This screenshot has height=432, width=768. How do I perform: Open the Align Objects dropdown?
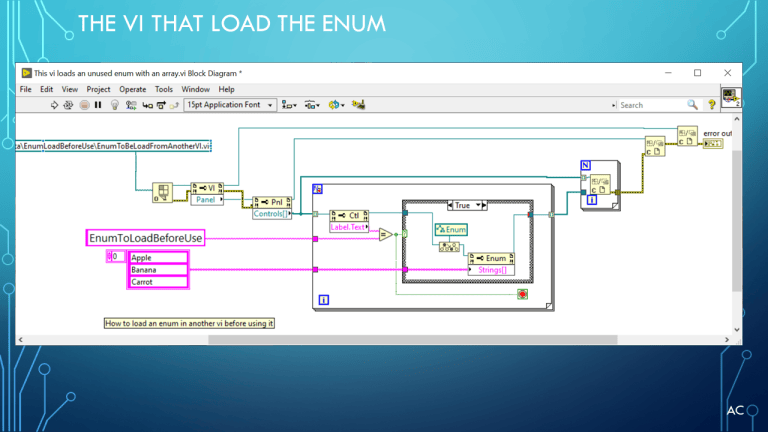289,105
